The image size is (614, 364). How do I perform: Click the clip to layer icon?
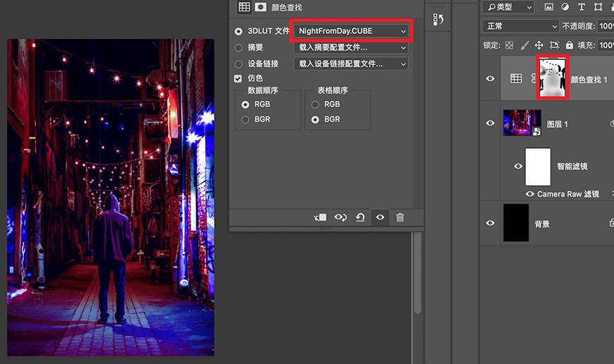point(320,217)
